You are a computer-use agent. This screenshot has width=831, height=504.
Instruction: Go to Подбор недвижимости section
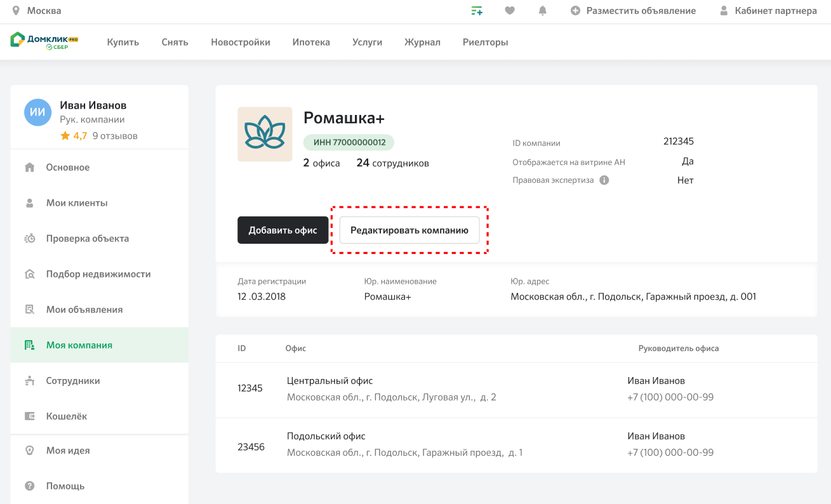[x=100, y=274]
